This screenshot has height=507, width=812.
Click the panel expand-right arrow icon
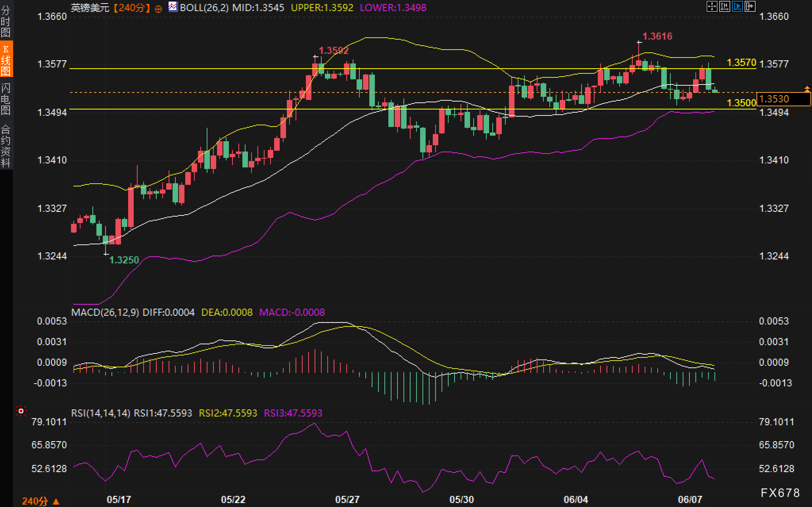(750, 6)
